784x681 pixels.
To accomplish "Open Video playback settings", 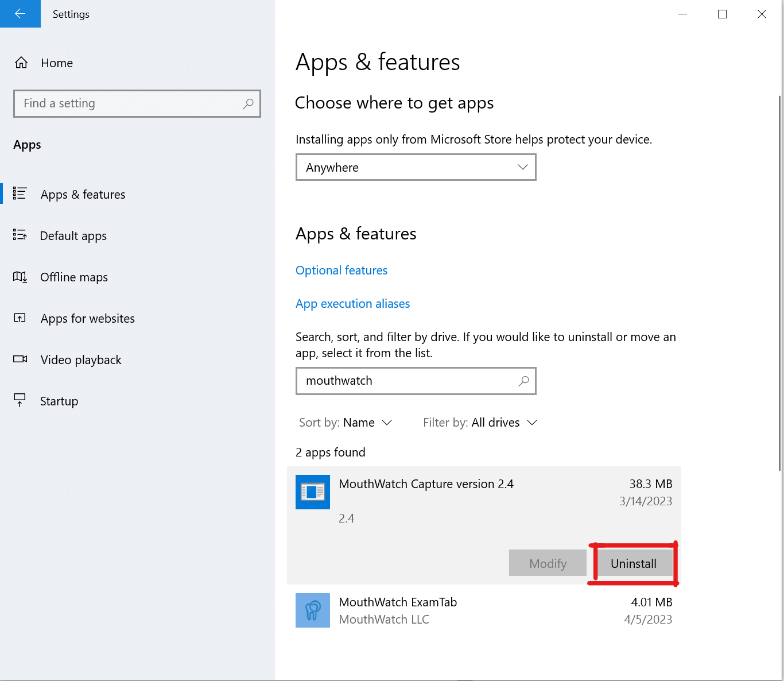I will (81, 360).
